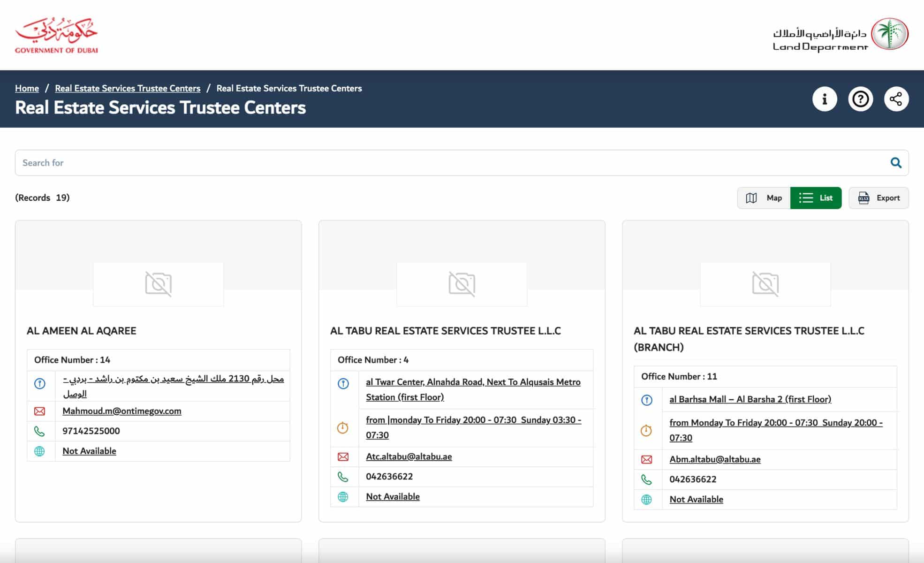Image resolution: width=924 pixels, height=563 pixels.
Task: Click the placeholder image on AL AMEEN card
Action: [158, 283]
